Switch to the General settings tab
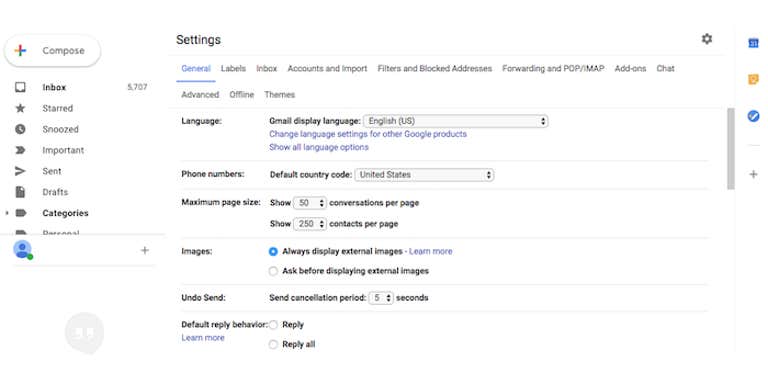The height and width of the screenshot is (384, 768). point(196,69)
